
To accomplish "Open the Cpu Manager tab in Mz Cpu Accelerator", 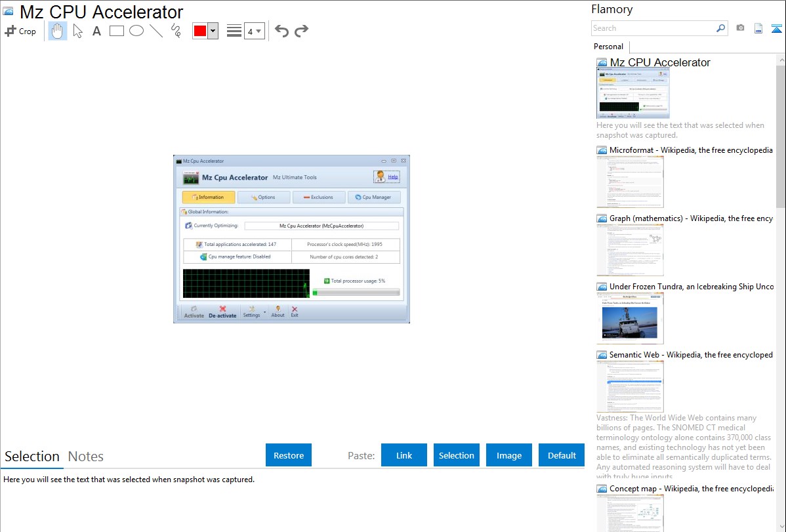I will tap(373, 197).
